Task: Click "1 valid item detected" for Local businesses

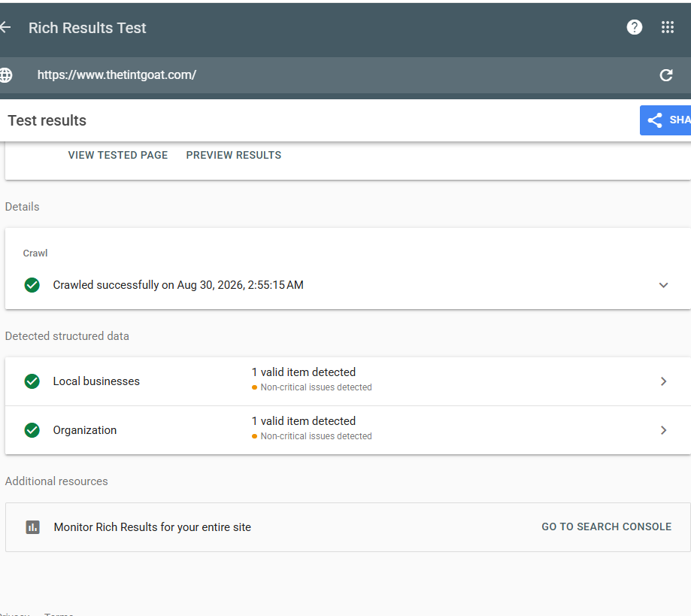Action: click(x=304, y=372)
